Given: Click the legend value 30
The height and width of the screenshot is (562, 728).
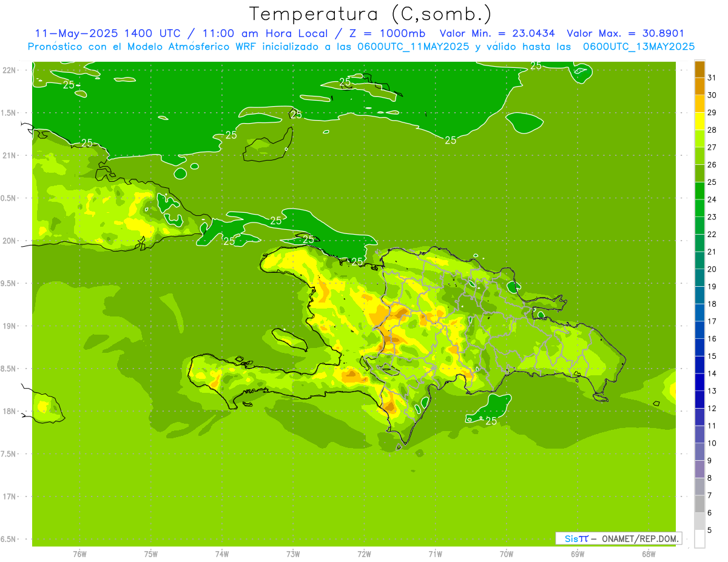Looking at the screenshot, I should pos(712,95).
